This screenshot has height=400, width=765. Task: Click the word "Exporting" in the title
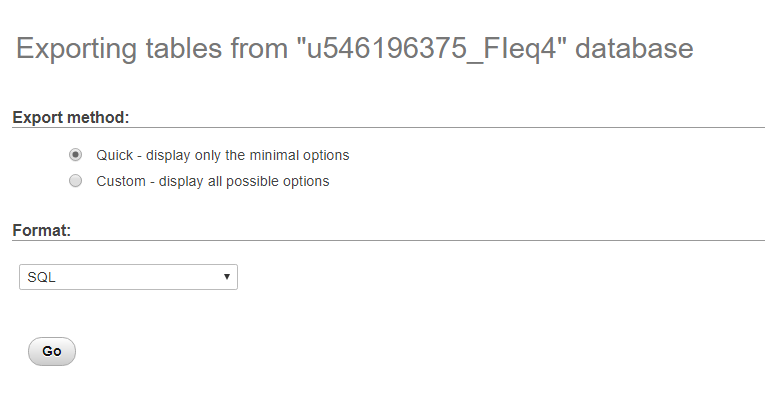tap(80, 48)
